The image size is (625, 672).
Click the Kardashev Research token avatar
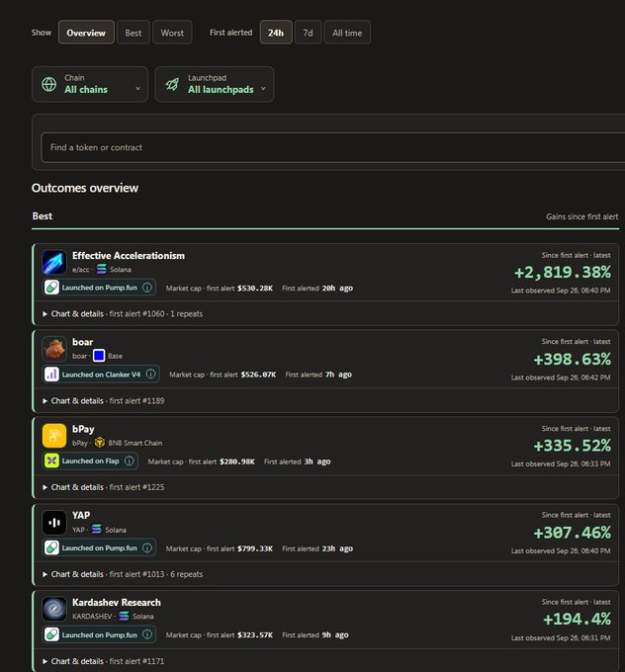click(x=54, y=609)
